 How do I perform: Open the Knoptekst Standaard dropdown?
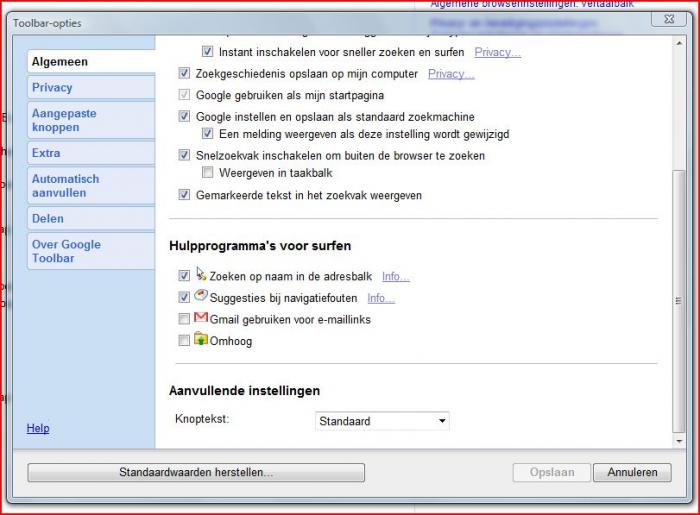pyautogui.click(x=382, y=421)
